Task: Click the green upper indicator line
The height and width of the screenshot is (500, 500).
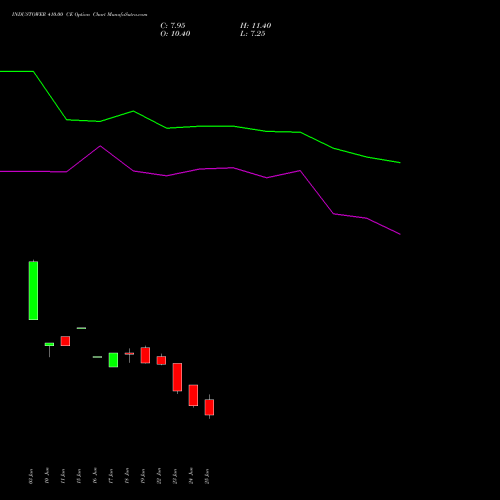Action: [x=200, y=126]
